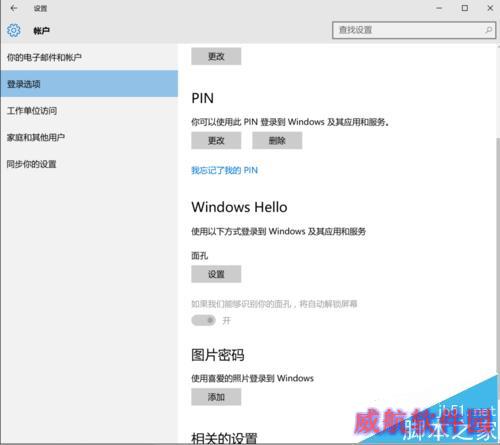Click 删除 button to remove PIN
The width and height of the screenshot is (500, 445).
click(x=277, y=140)
